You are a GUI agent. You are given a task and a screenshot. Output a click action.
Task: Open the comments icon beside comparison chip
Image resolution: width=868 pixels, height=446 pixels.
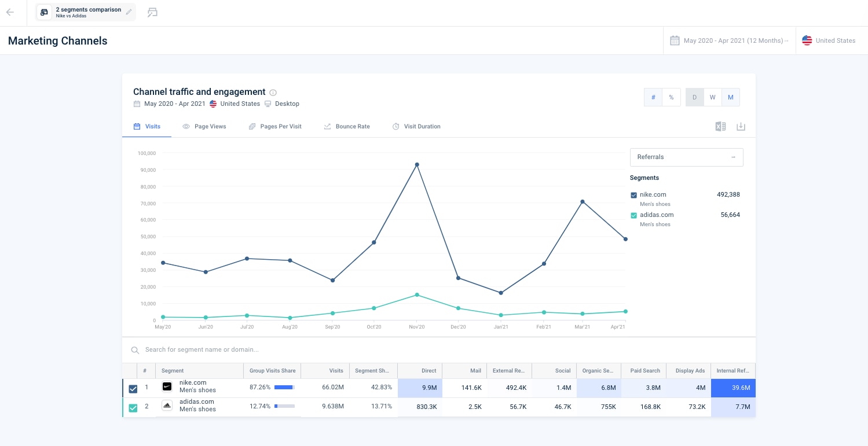point(152,12)
